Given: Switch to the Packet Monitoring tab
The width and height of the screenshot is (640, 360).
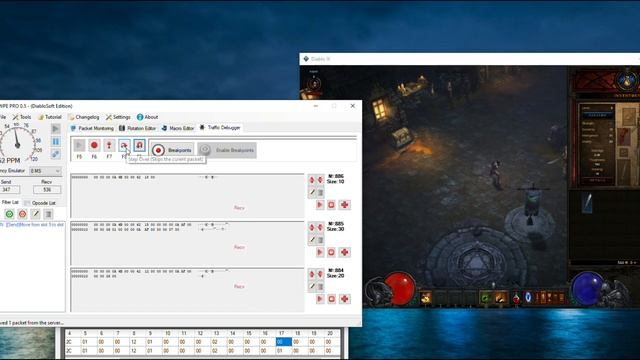Looking at the screenshot, I should coord(92,128).
